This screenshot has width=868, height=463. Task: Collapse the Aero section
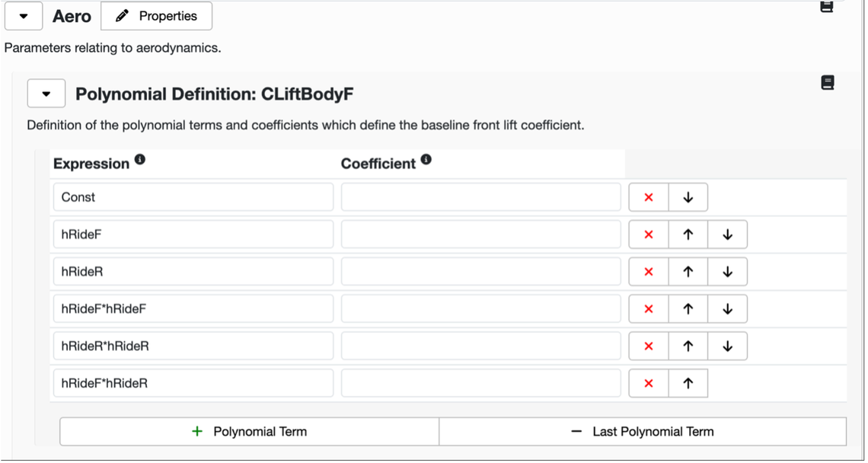[24, 16]
